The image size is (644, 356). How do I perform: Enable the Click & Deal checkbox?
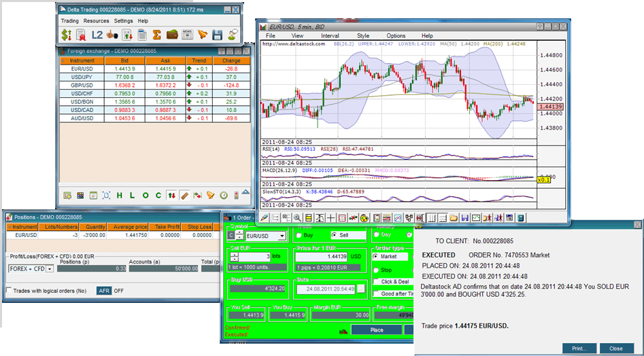[x=376, y=282]
